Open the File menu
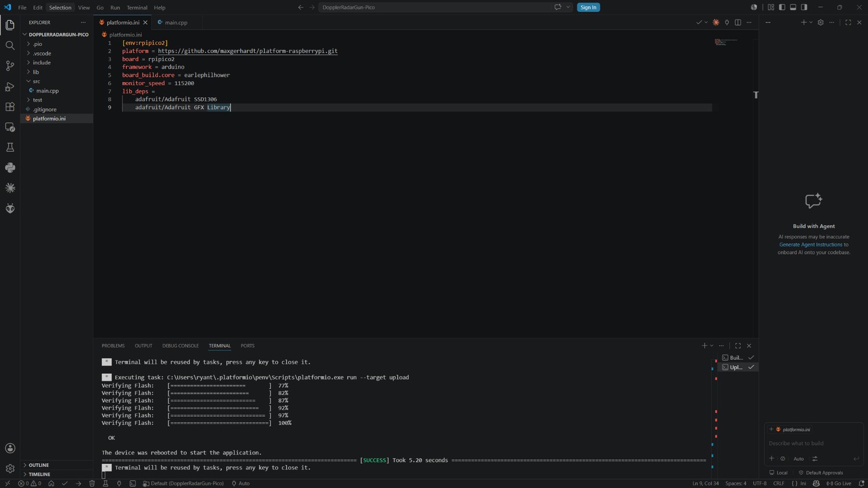868x488 pixels. tap(22, 8)
